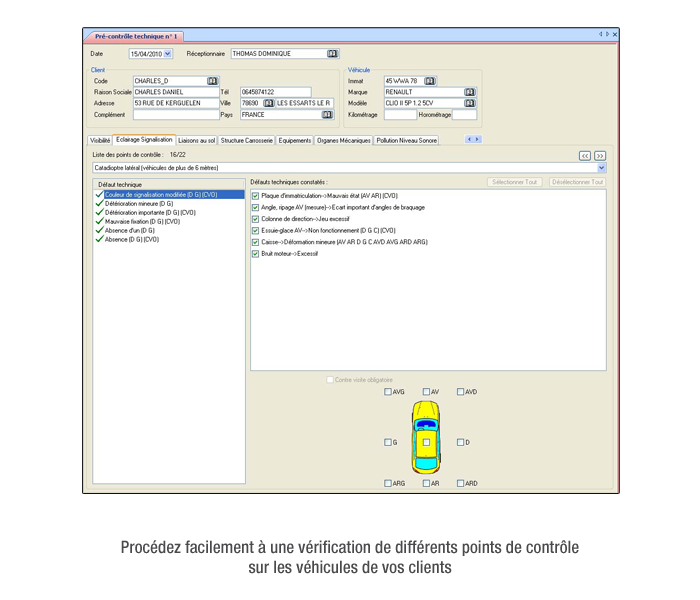Expand the Catadioptre latéral control point dropdown
700x600 pixels.
[x=601, y=168]
